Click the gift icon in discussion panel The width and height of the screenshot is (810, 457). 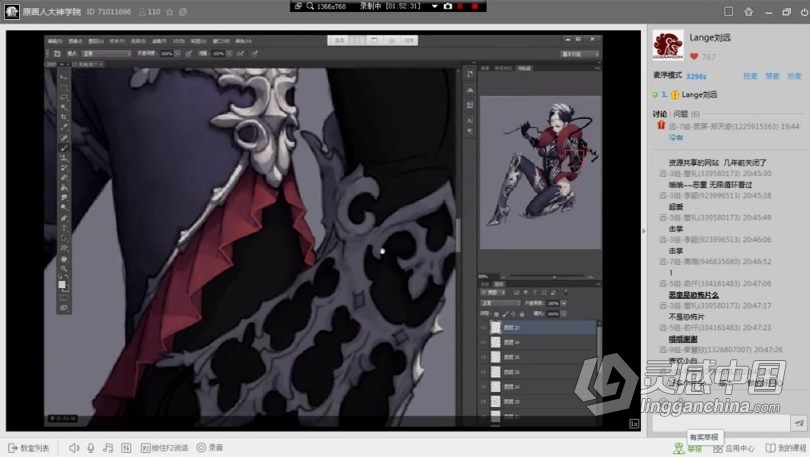(661, 125)
